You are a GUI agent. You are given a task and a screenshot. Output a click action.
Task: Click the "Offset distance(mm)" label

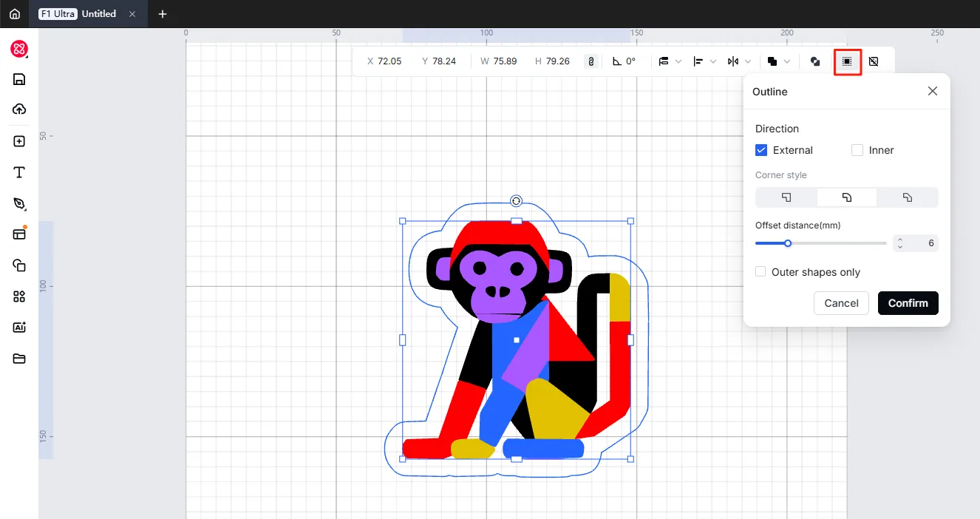coord(798,225)
